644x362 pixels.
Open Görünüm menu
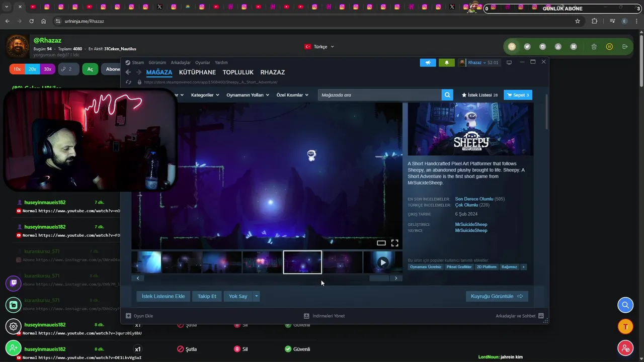[157, 63]
